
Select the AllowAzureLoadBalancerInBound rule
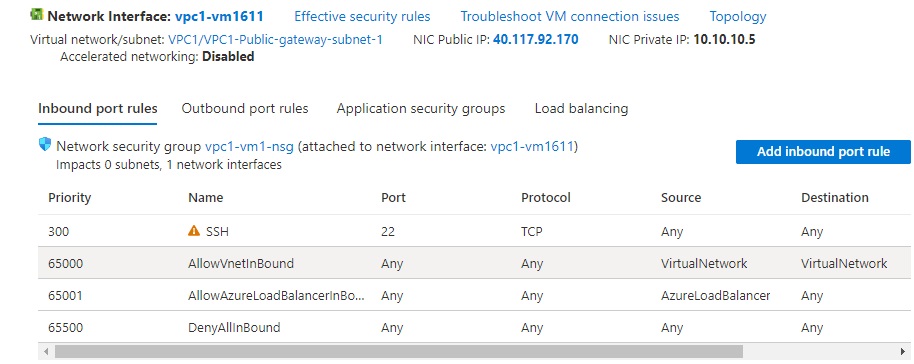[x=276, y=296]
